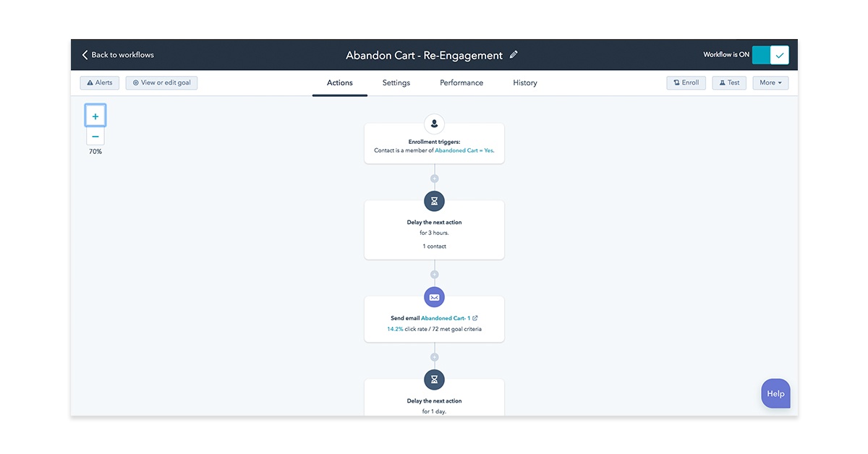Open the Abandoned Cart- 1 email link
The width and height of the screenshot is (868, 454).
tap(446, 318)
